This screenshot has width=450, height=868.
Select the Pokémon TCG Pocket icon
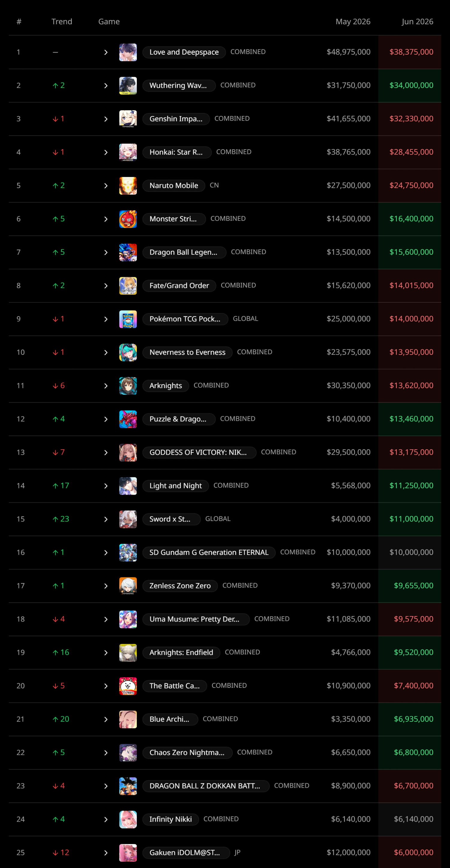tap(128, 319)
